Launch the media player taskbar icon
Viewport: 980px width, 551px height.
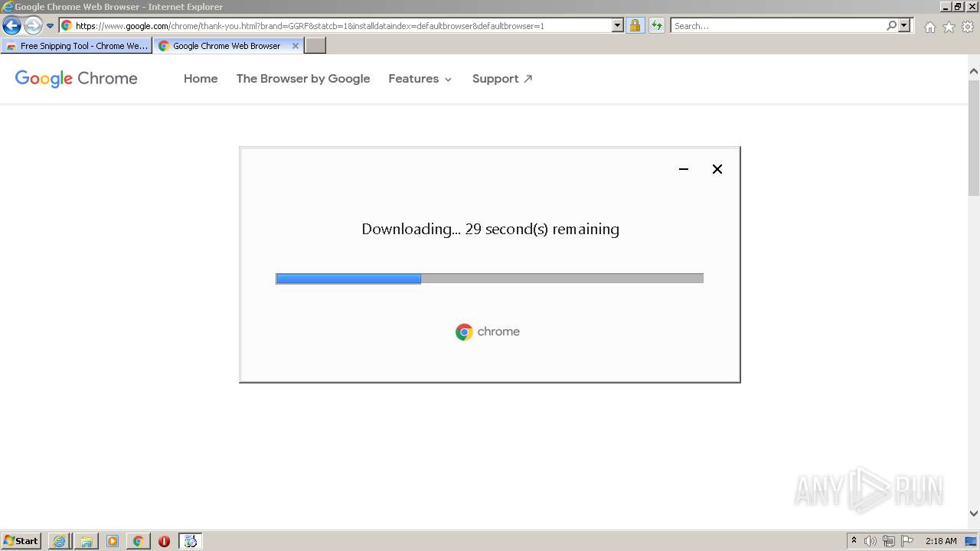tap(113, 541)
